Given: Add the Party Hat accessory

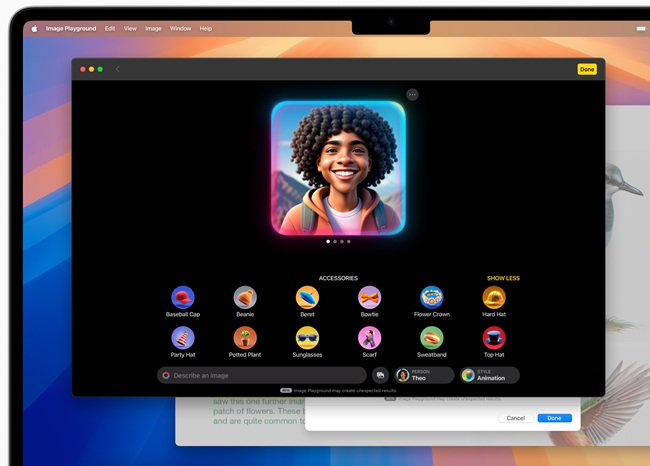Looking at the screenshot, I should pyautogui.click(x=183, y=338).
